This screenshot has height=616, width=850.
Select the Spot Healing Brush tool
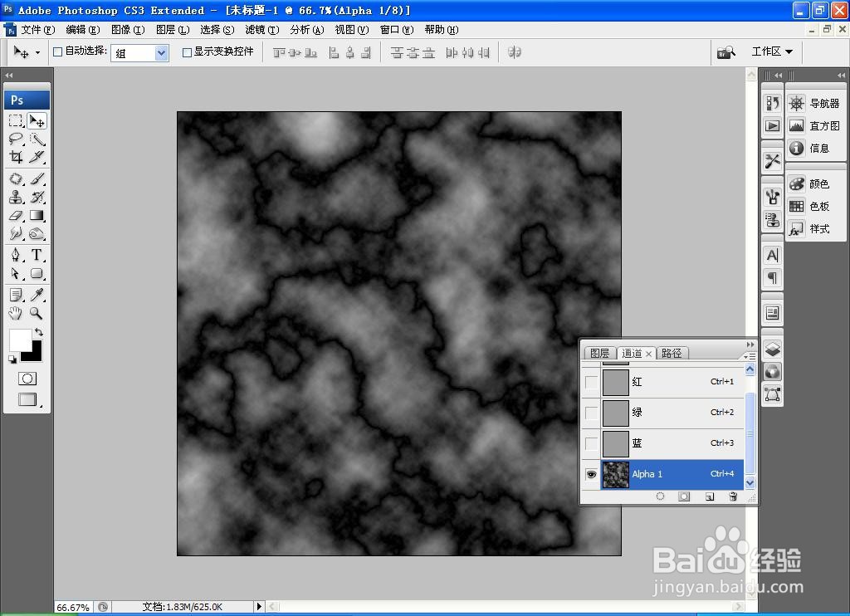[16, 178]
